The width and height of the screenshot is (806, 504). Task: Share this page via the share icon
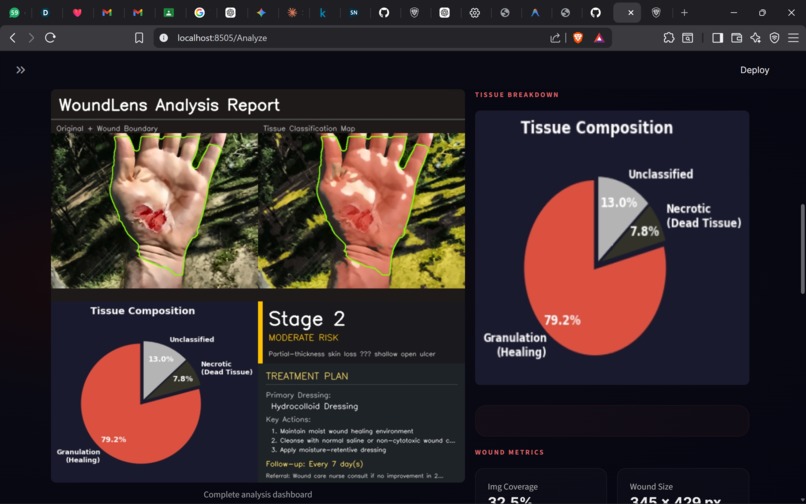(x=555, y=38)
